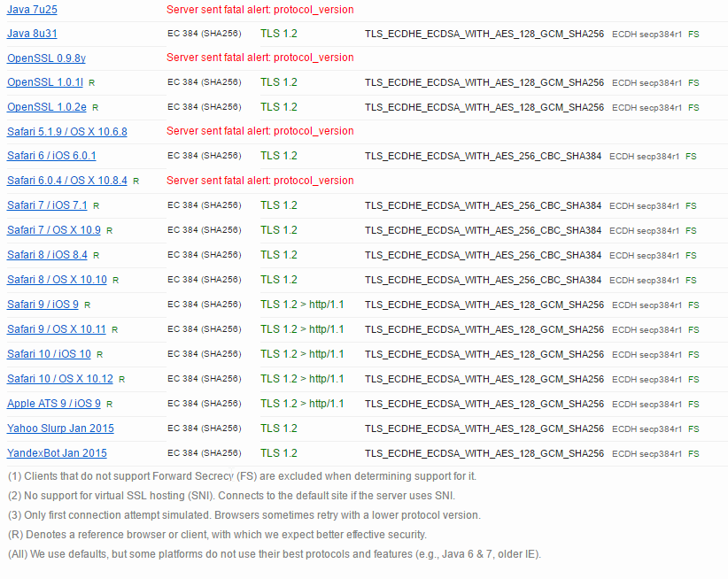Click ECDH secp384r1 in the YandexBot row
This screenshot has width=728, height=579.
coord(647,454)
